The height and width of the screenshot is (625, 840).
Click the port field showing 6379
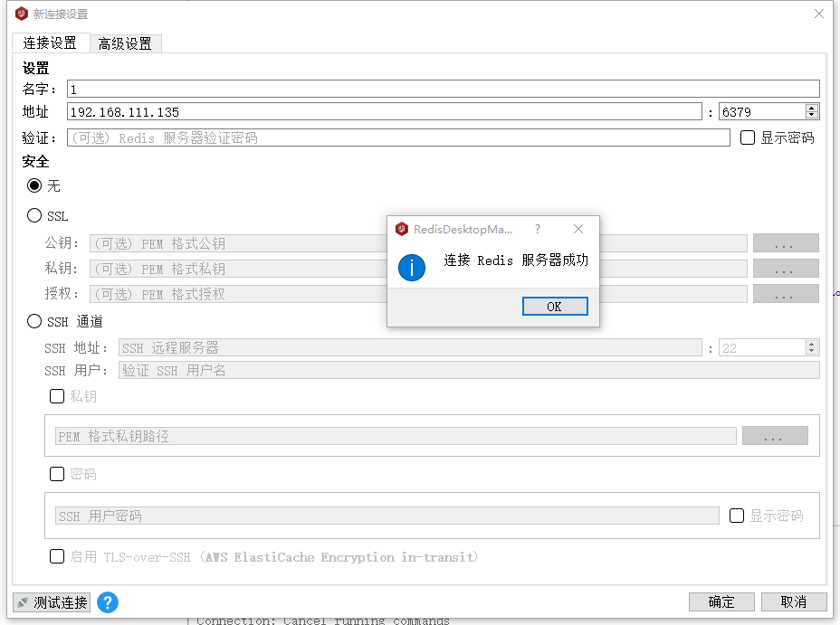click(x=762, y=111)
